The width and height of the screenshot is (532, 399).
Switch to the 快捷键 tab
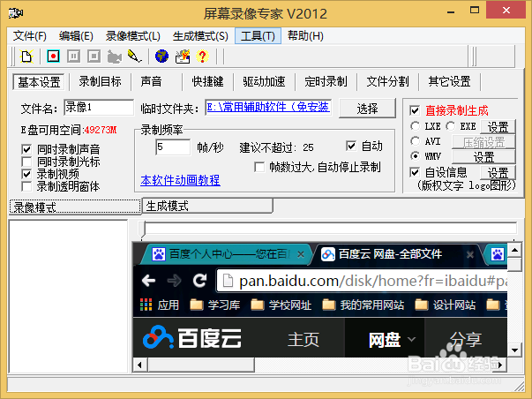coord(207,81)
